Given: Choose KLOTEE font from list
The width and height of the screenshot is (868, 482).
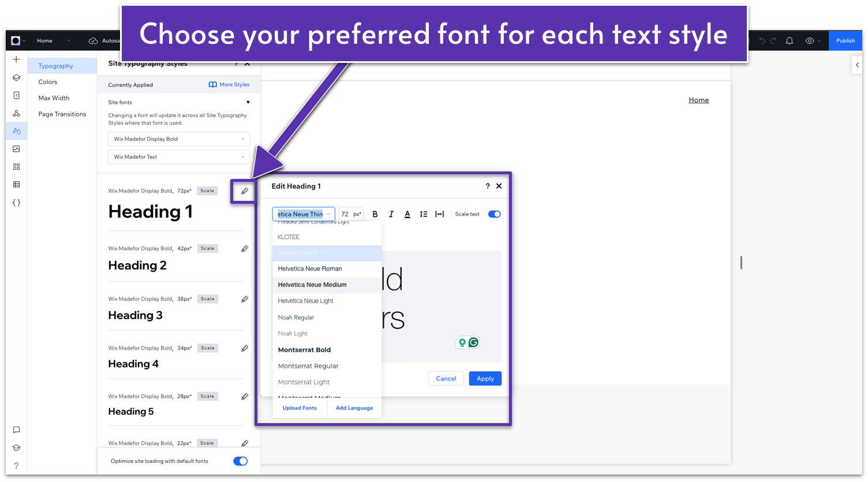Looking at the screenshot, I should click(327, 237).
